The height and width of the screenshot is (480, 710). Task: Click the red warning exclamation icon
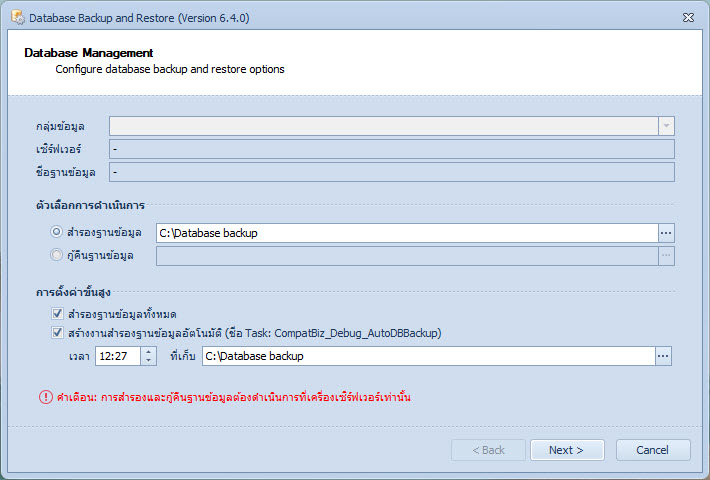coord(46,397)
